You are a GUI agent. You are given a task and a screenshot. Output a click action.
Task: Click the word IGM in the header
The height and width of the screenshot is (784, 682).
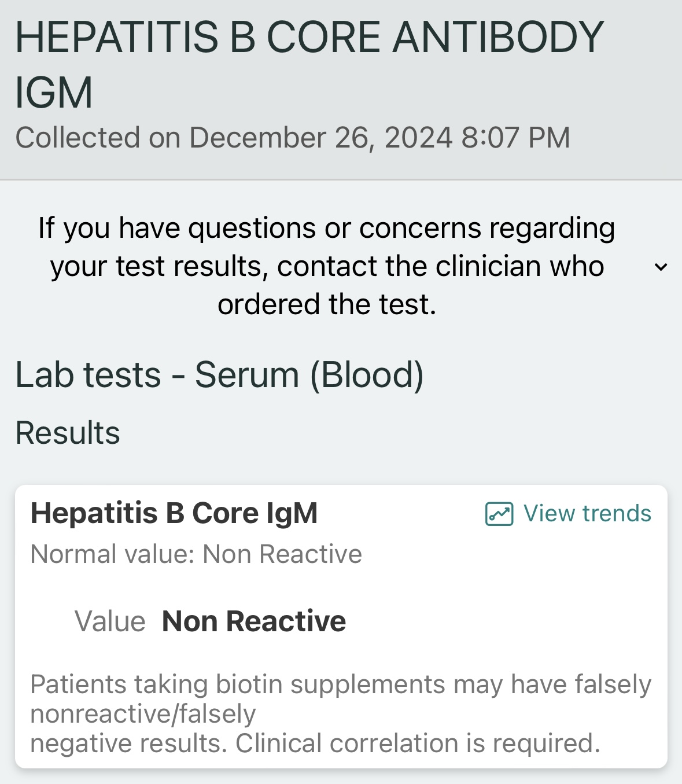pos(54,93)
